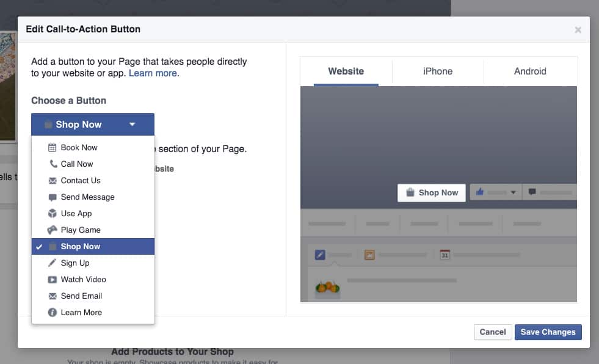Click the checkmark next to selected Shop Now
The height and width of the screenshot is (364, 599).
click(x=39, y=247)
